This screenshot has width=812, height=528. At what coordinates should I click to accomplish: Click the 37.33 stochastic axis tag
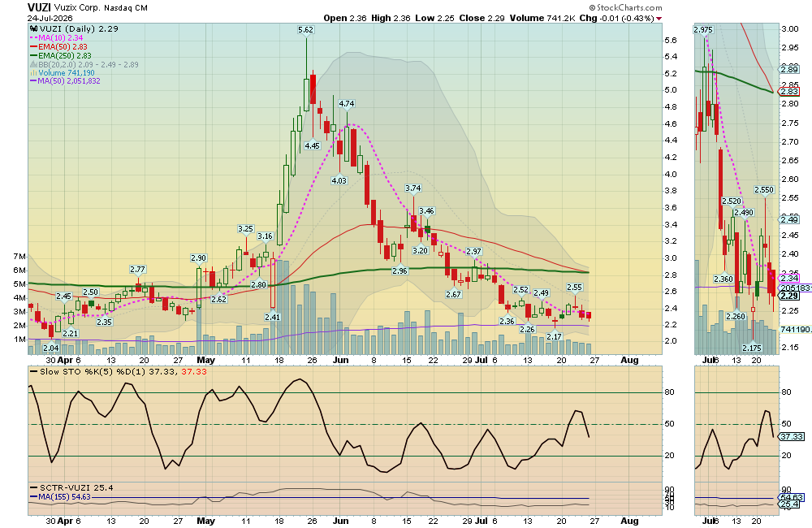click(x=793, y=437)
